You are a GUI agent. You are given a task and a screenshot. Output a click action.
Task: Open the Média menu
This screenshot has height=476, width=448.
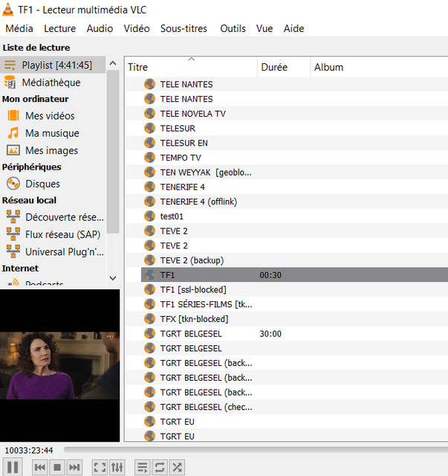coord(19,28)
